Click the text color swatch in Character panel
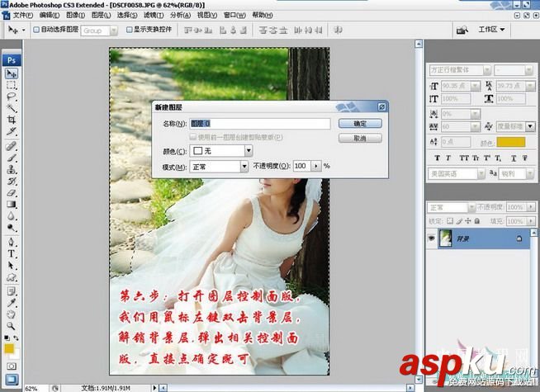 511,142
